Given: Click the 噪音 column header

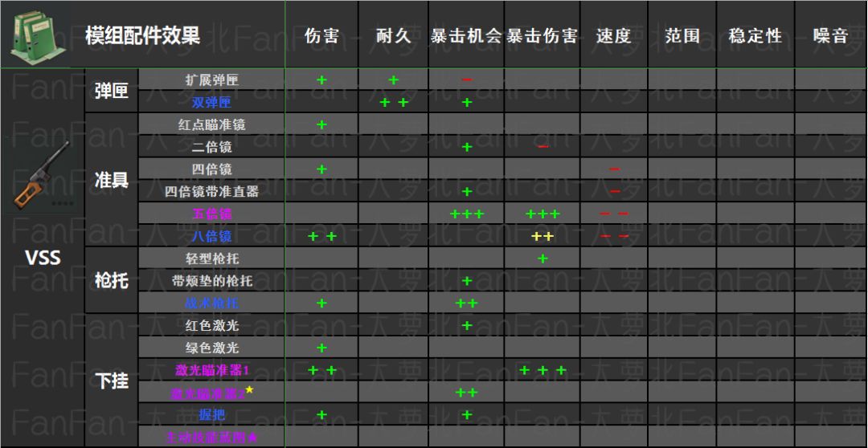Looking at the screenshot, I should 831,36.
